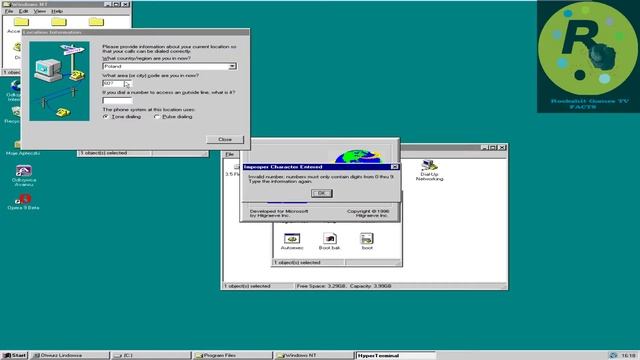
Task: Open File menu in the lower drive window
Action: [x=230, y=154]
